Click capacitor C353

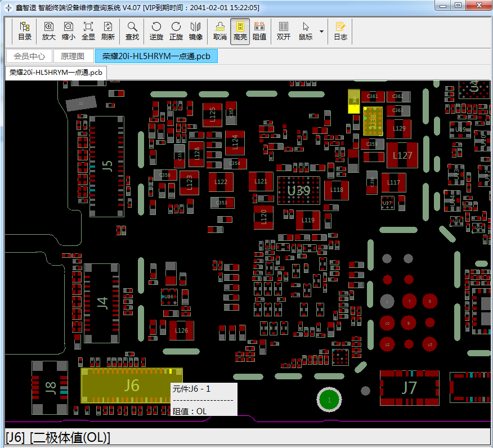(222, 203)
